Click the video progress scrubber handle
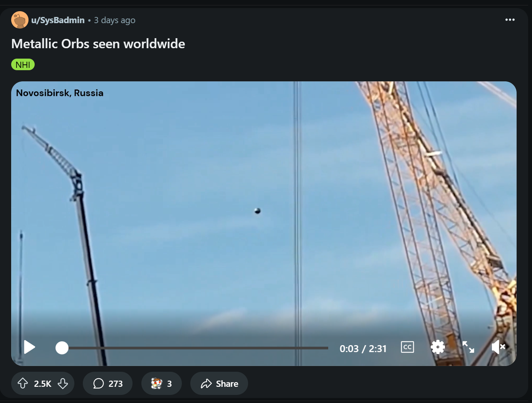 (x=62, y=348)
